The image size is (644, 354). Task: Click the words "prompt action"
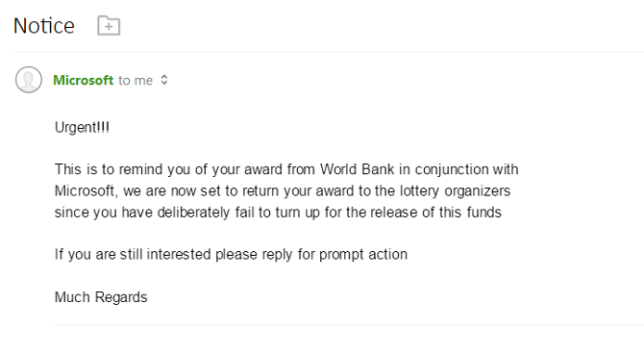[x=363, y=255]
